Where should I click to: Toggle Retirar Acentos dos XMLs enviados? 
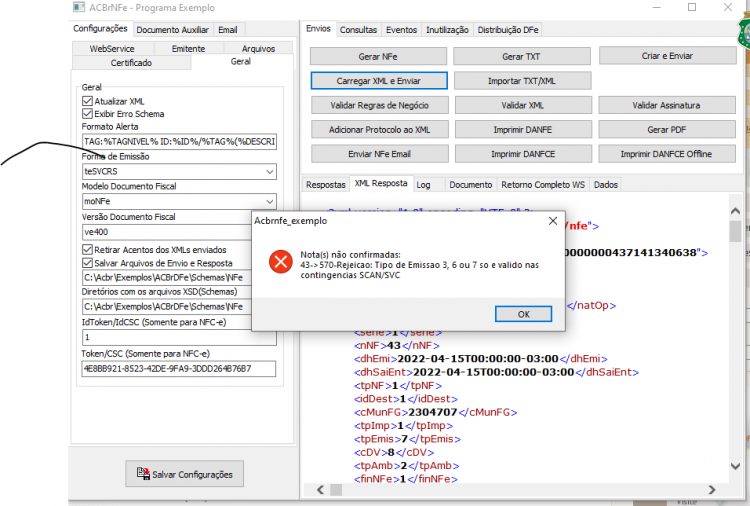pyautogui.click(x=87, y=249)
